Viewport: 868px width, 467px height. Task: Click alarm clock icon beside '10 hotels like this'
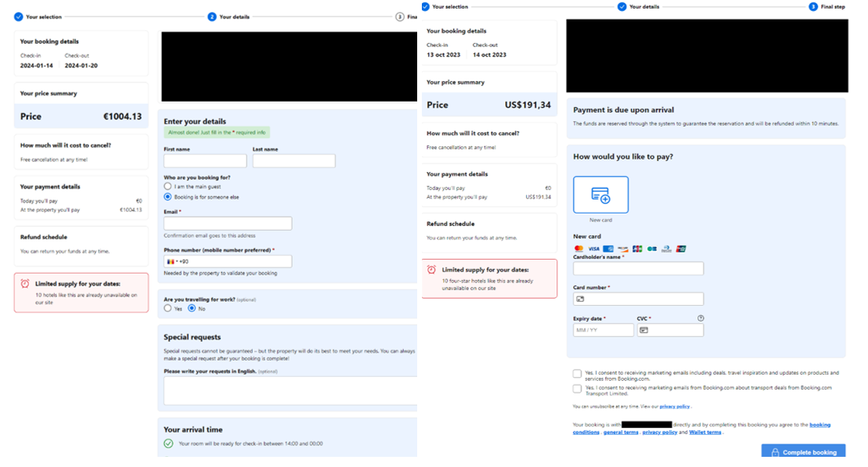click(x=25, y=284)
